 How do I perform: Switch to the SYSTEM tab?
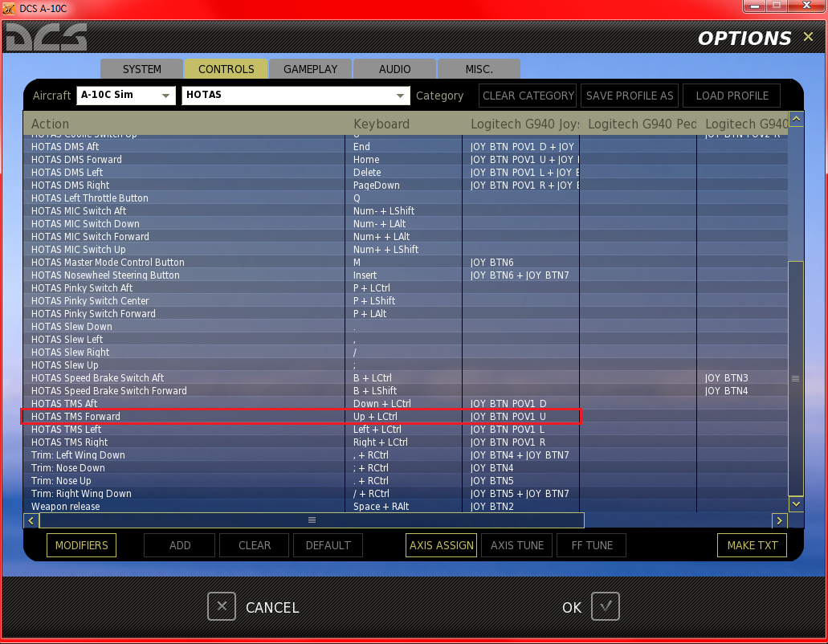point(141,69)
